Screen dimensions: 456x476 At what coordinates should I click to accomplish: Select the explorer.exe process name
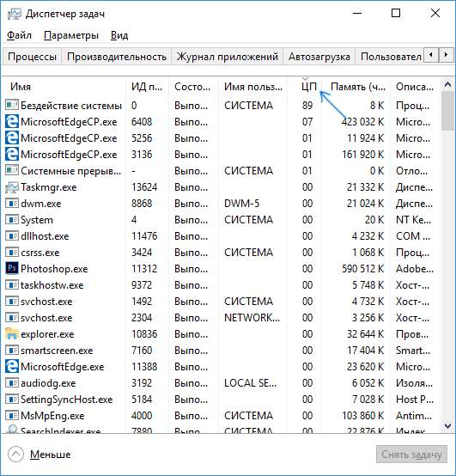click(47, 334)
